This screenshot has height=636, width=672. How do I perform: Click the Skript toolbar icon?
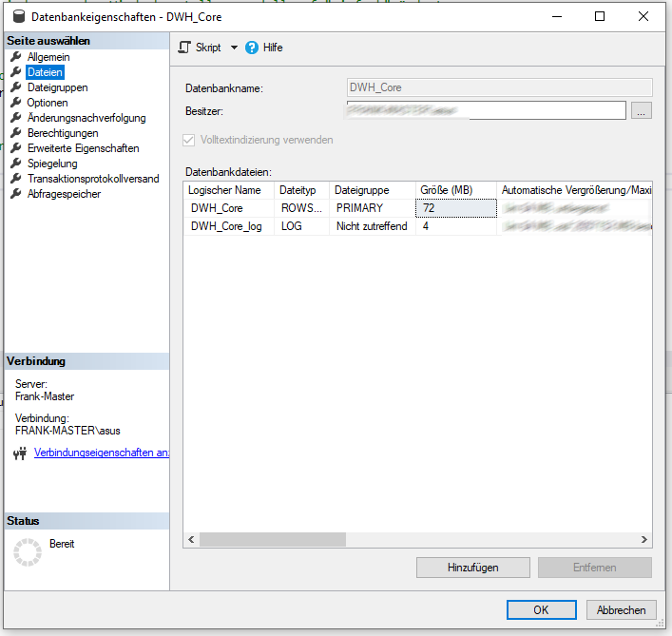pyautogui.click(x=184, y=48)
